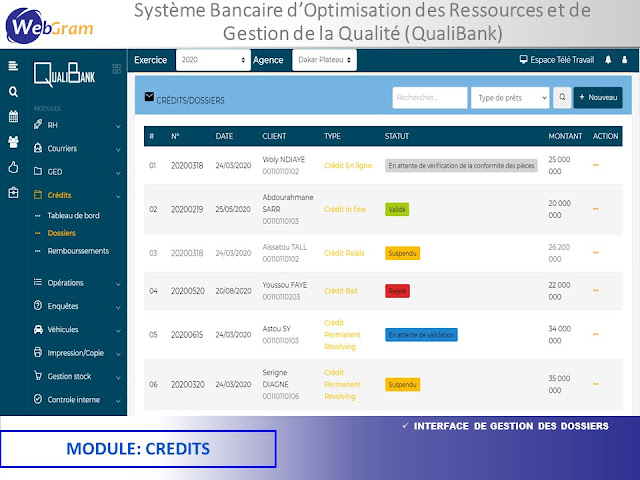Click the GED folder icon
640x480 pixels.
point(38,171)
